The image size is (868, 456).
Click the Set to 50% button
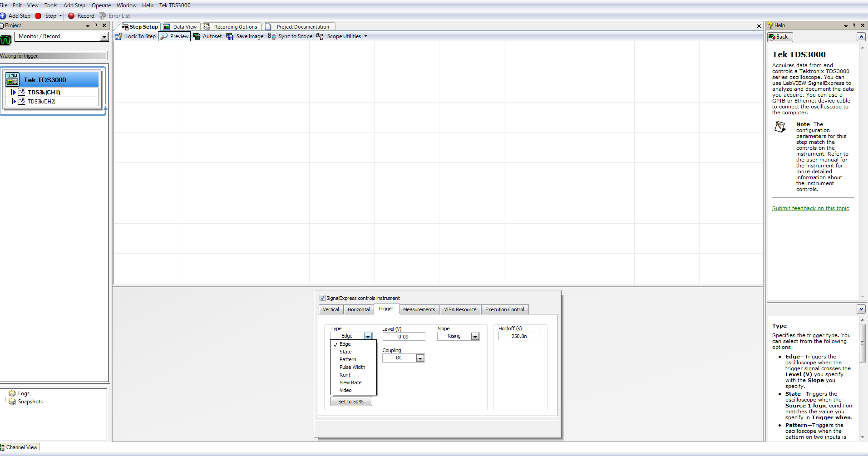tap(351, 402)
